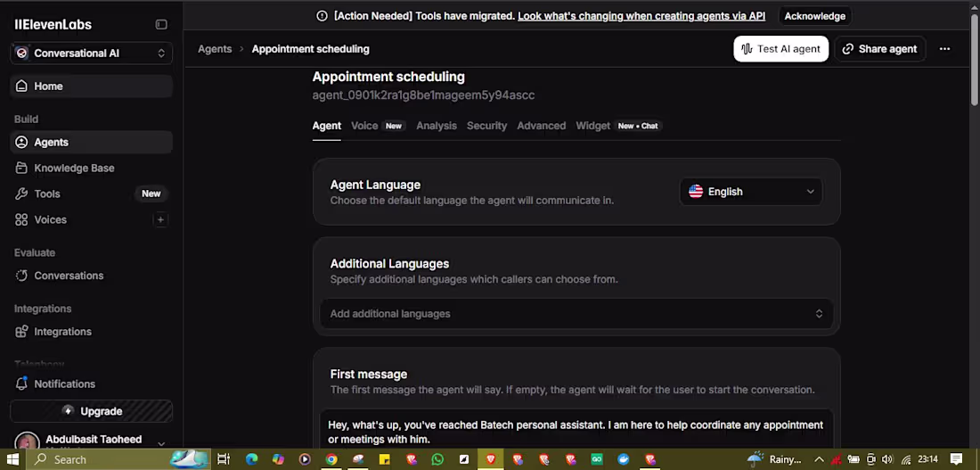Click the Wi-Fi network tray icon

click(x=906, y=459)
